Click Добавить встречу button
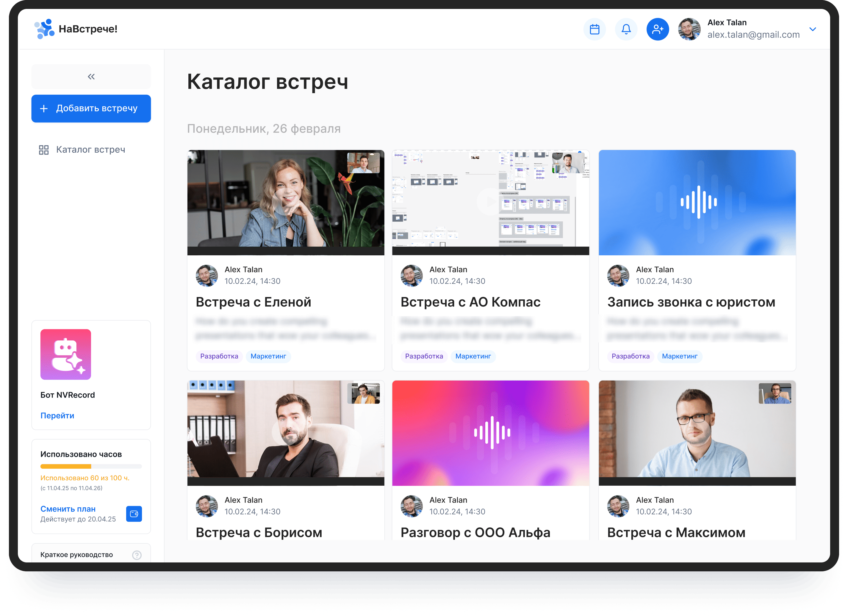Screen dimensions: 848x616 (x=91, y=108)
